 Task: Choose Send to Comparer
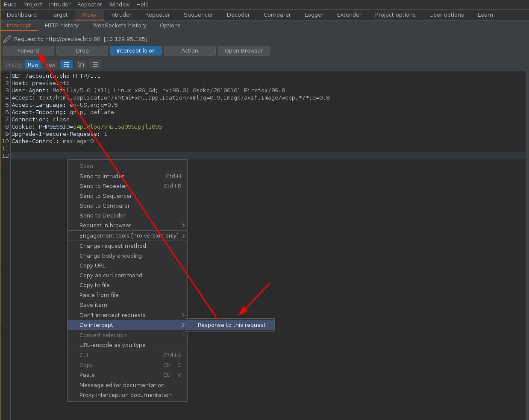[x=127, y=206]
